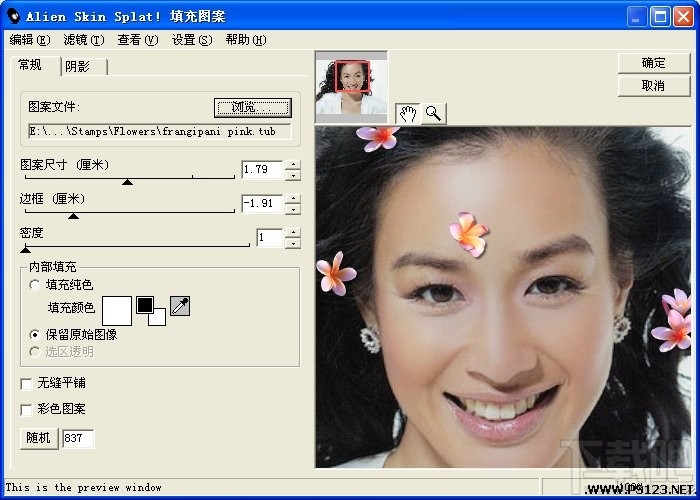Click the large preview image
Image resolution: width=700 pixels, height=500 pixels.
503,297
